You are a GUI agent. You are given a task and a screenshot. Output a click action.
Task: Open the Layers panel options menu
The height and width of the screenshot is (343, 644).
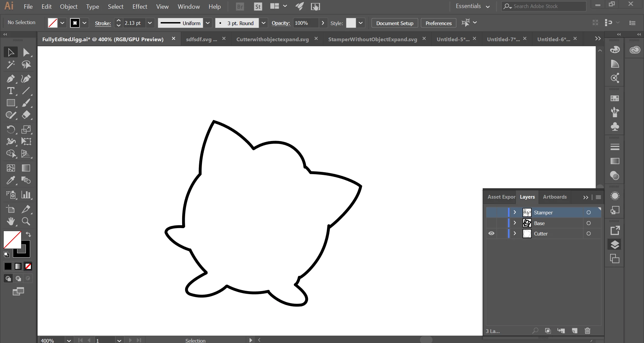(598, 197)
